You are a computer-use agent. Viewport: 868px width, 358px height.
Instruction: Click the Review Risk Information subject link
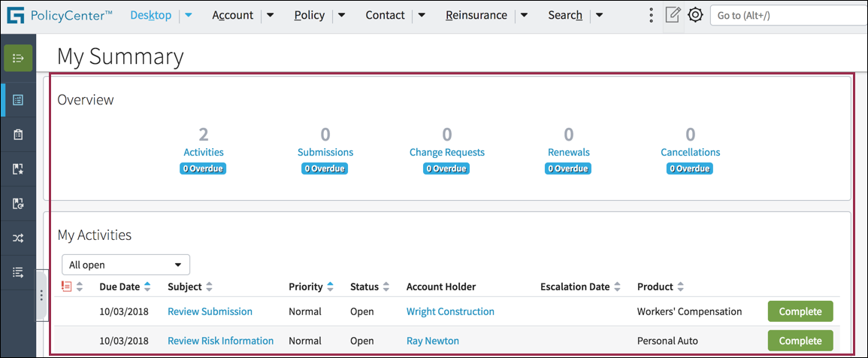(x=220, y=341)
